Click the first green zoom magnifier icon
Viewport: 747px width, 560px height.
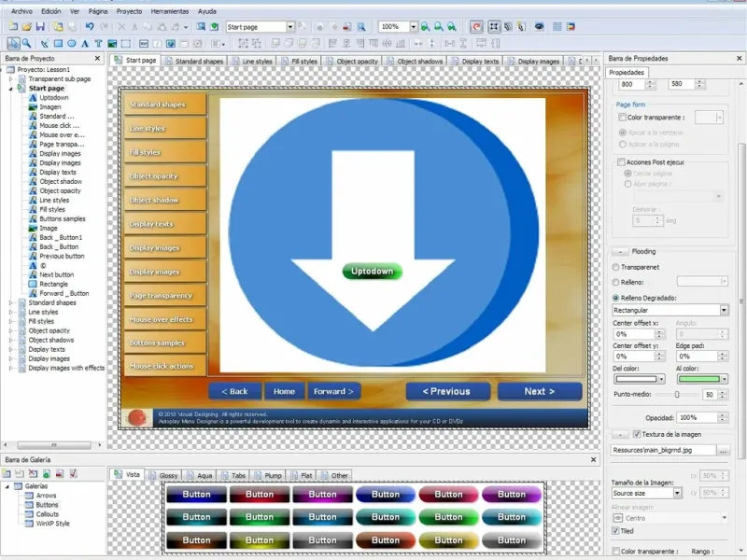[x=426, y=27]
